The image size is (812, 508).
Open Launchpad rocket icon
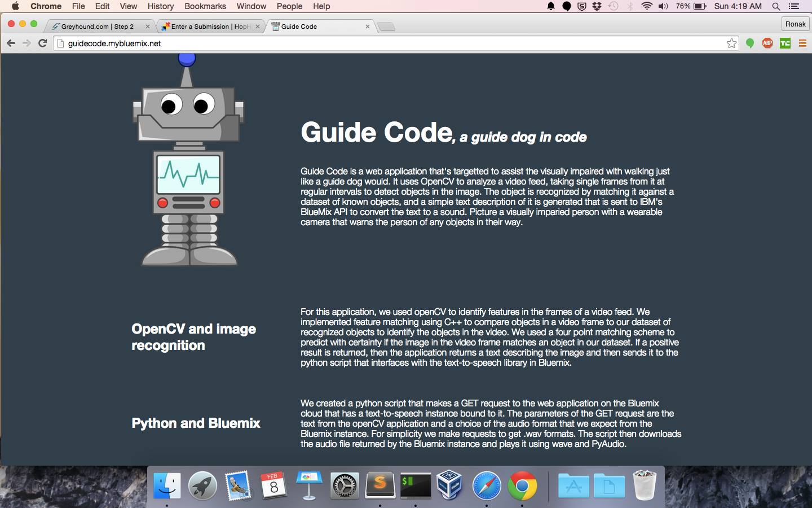click(x=202, y=485)
